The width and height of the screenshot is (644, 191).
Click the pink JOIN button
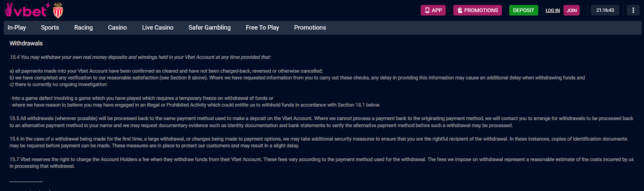pyautogui.click(x=572, y=10)
